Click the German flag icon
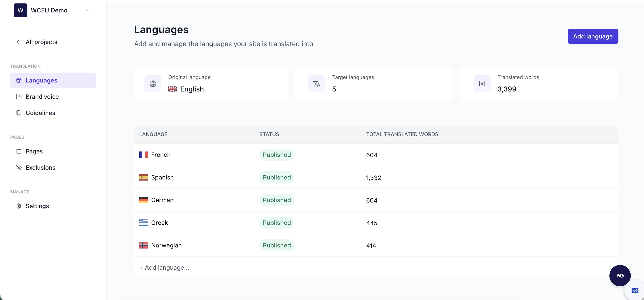Screen dimensions: 644x300 pos(144,200)
